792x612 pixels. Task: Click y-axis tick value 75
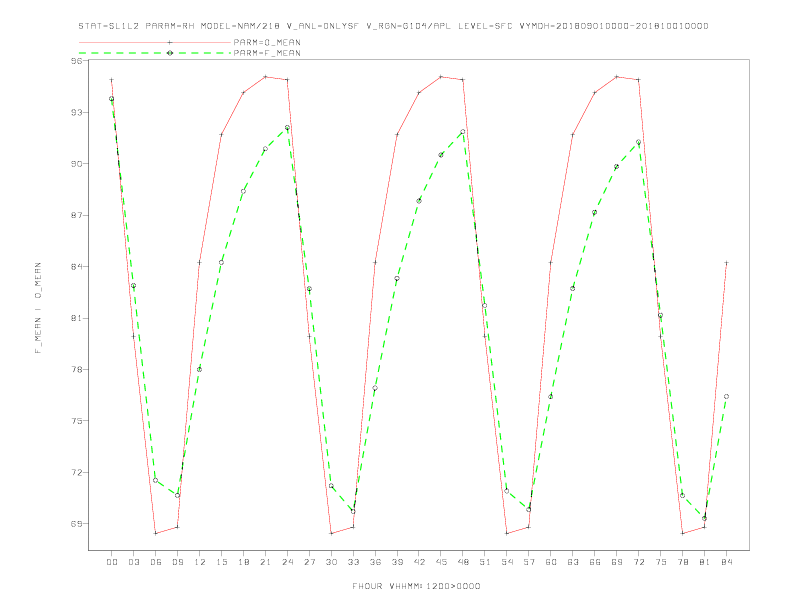tap(77, 421)
